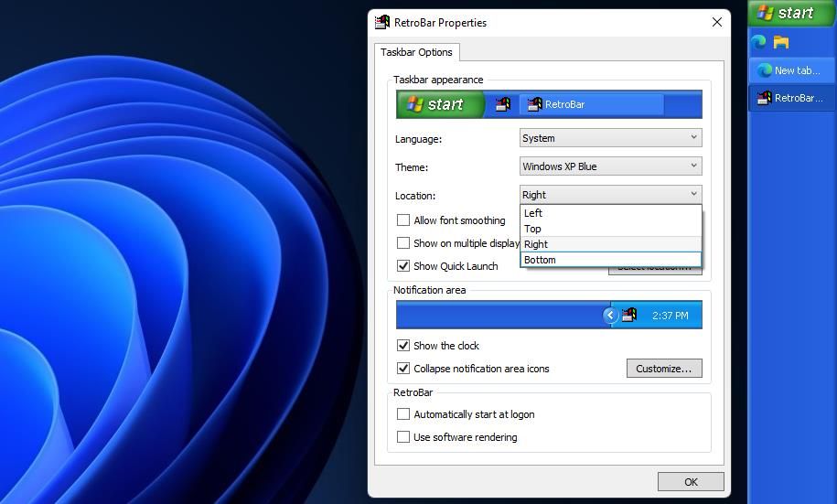
Task: Open the Theme dropdown showing Windows XP Blue
Action: [611, 166]
